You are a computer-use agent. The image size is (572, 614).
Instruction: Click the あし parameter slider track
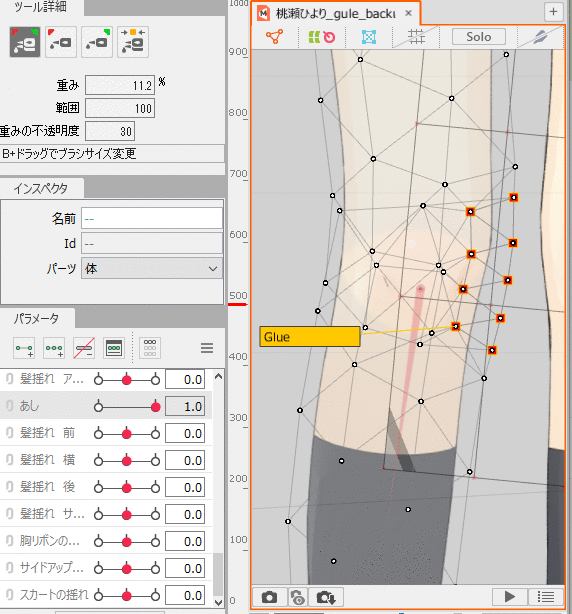coord(127,407)
